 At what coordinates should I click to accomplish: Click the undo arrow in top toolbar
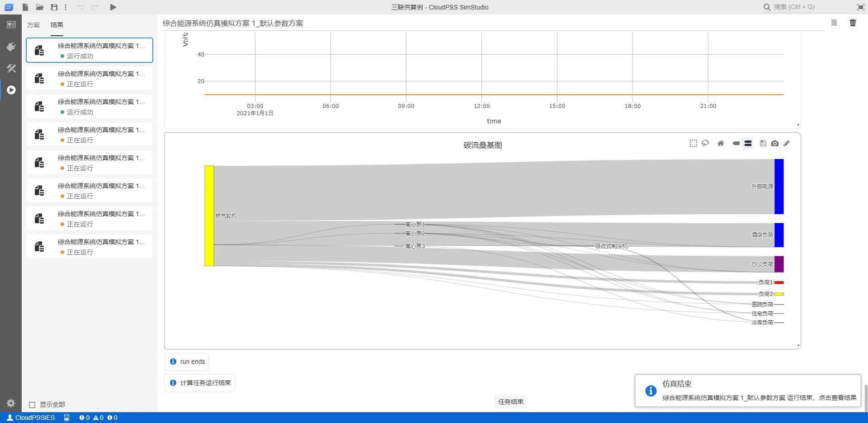(80, 7)
